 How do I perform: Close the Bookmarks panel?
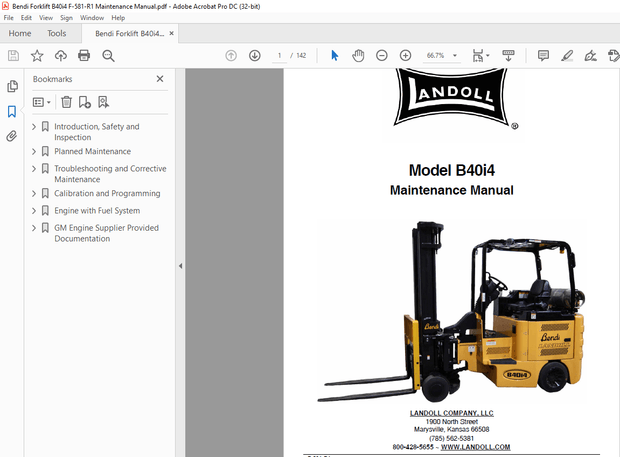(160, 79)
